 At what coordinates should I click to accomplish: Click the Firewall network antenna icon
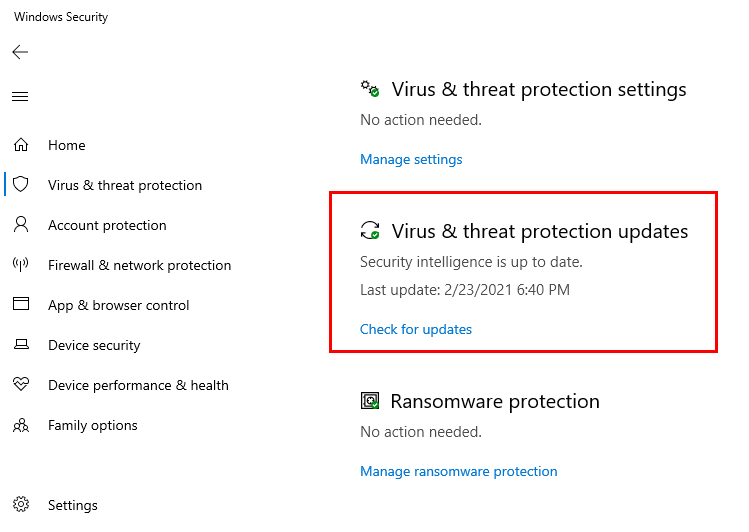pos(21,264)
